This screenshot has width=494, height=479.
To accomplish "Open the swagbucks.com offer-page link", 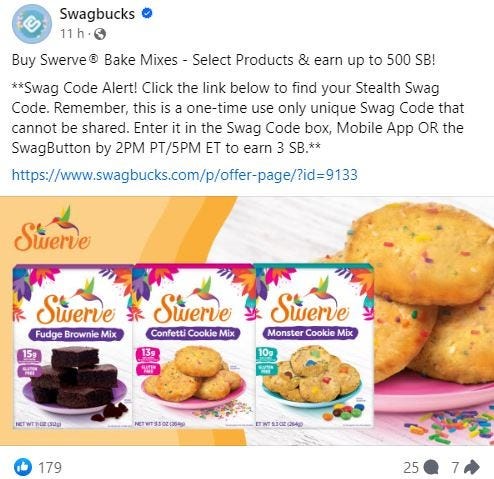I will pyautogui.click(x=185, y=175).
